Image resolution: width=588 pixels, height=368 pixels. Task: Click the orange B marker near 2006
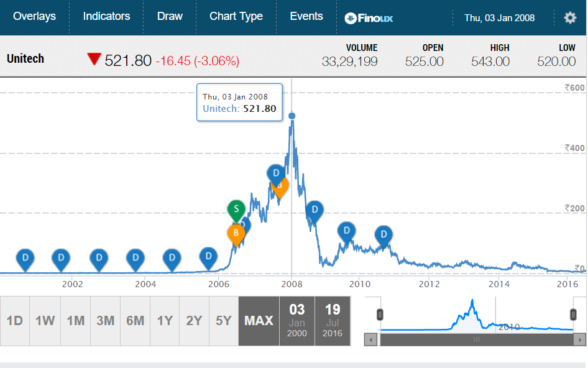tap(236, 233)
